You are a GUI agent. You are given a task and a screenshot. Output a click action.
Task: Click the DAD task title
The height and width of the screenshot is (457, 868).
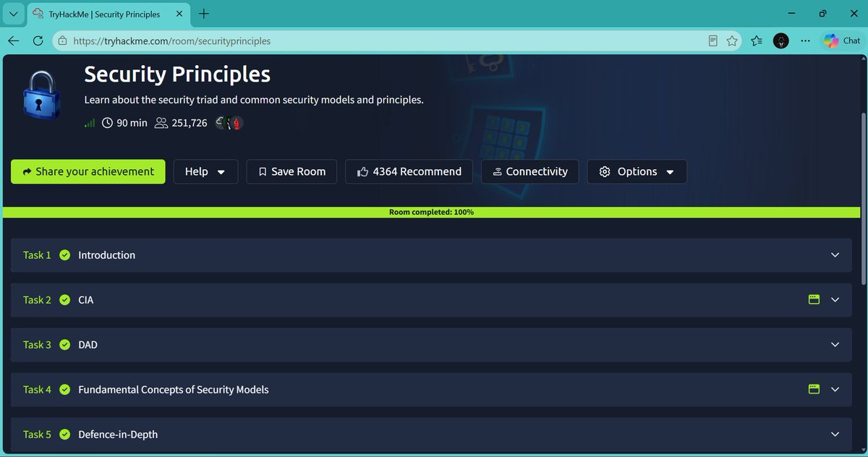click(x=88, y=345)
